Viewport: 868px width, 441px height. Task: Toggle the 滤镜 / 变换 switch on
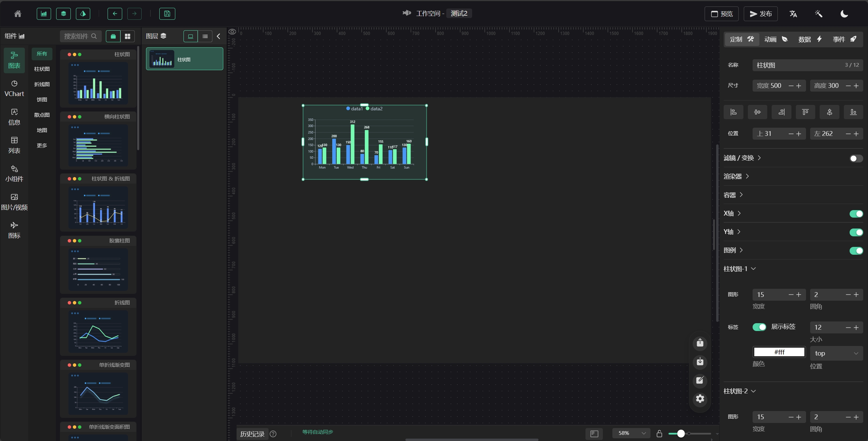pyautogui.click(x=856, y=158)
